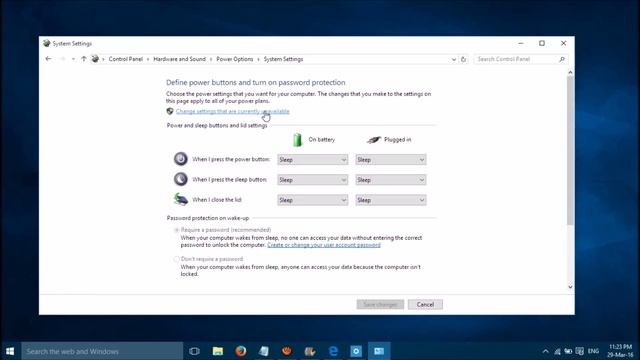Open the network icon in system tray
This screenshot has width=640, height=360.
click(557, 351)
